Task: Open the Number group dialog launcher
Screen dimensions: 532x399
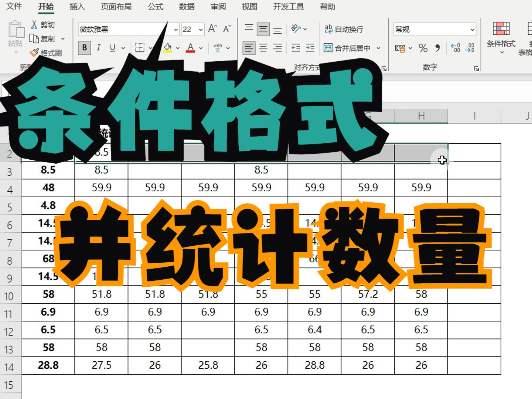Action: coord(476,68)
